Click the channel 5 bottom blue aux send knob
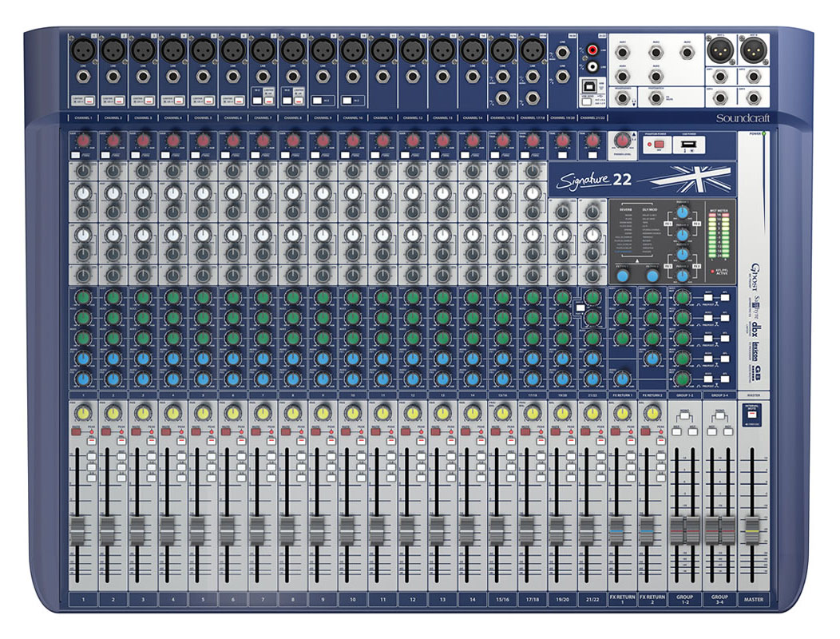 (203, 379)
